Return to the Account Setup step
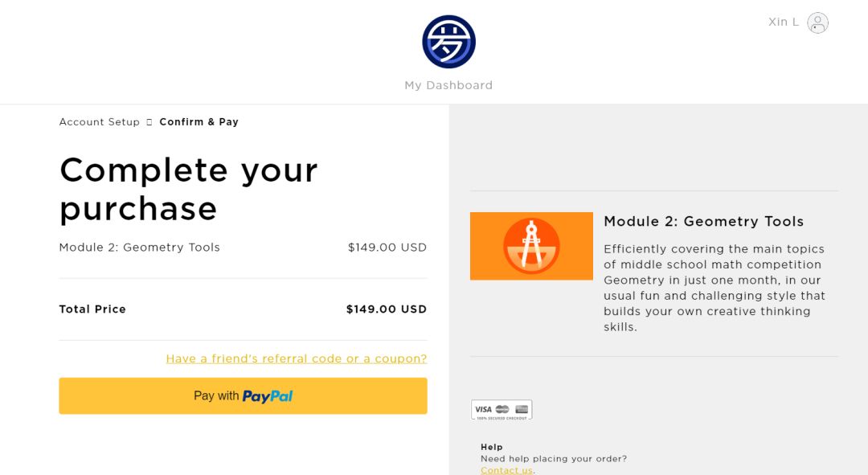The width and height of the screenshot is (868, 475). tap(99, 122)
